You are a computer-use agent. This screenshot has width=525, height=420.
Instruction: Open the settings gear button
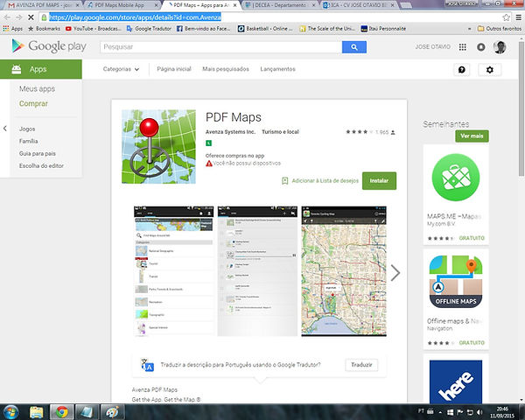489,70
